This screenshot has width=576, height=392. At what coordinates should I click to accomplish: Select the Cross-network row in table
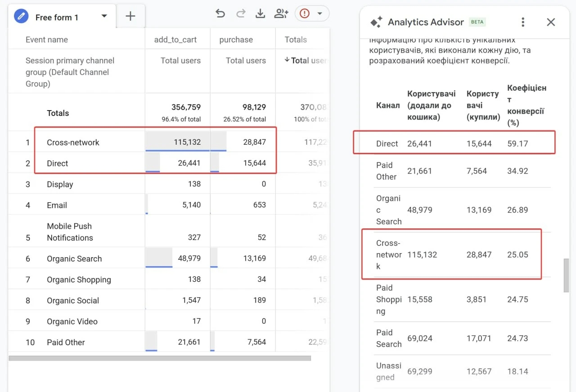point(73,143)
